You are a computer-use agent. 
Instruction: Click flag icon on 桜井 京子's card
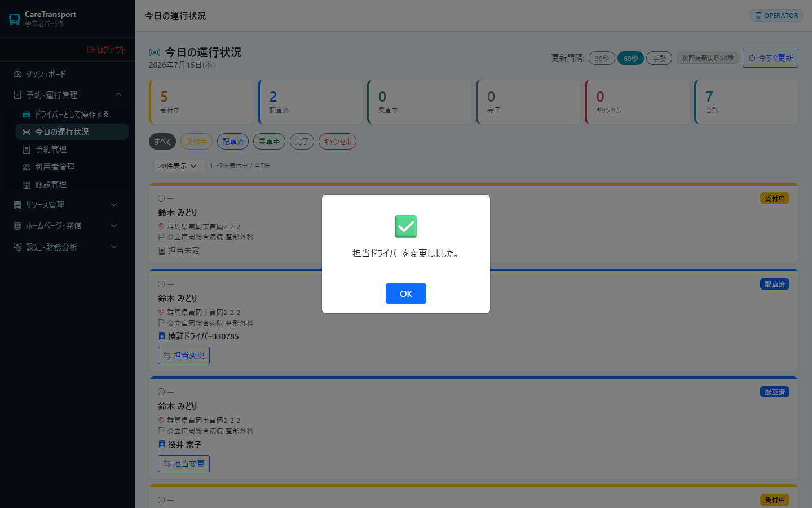click(x=161, y=431)
